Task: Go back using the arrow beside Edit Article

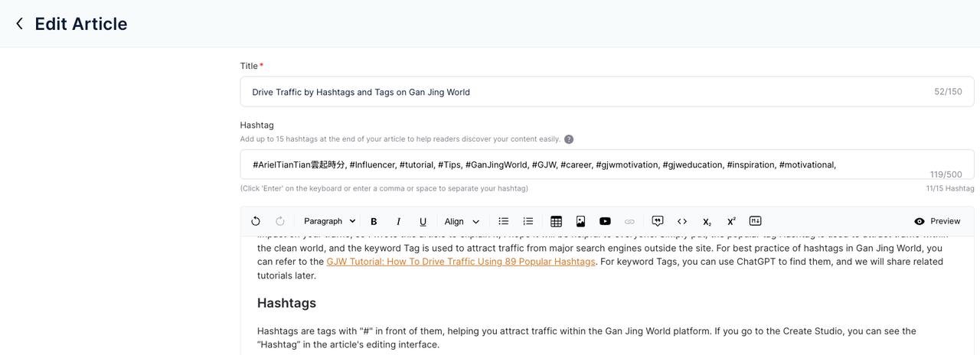Action: pyautogui.click(x=19, y=24)
